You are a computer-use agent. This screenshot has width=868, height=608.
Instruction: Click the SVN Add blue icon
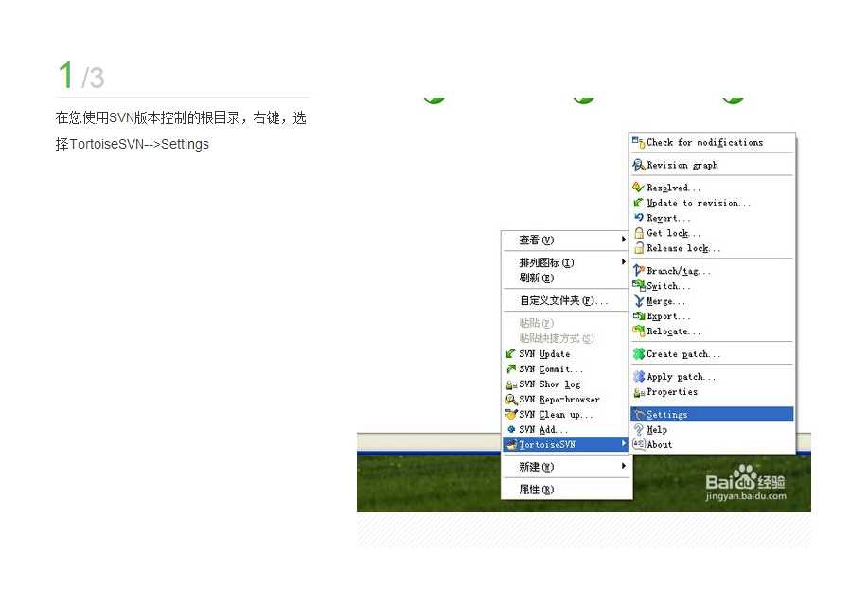(511, 429)
